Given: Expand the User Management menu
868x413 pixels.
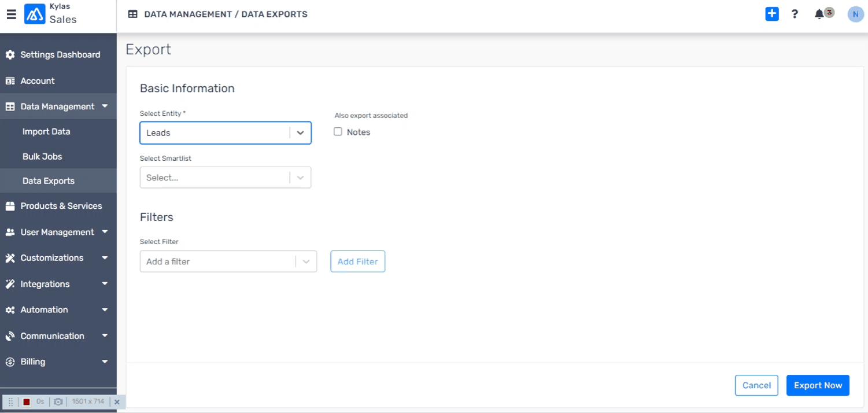Looking at the screenshot, I should (58, 232).
